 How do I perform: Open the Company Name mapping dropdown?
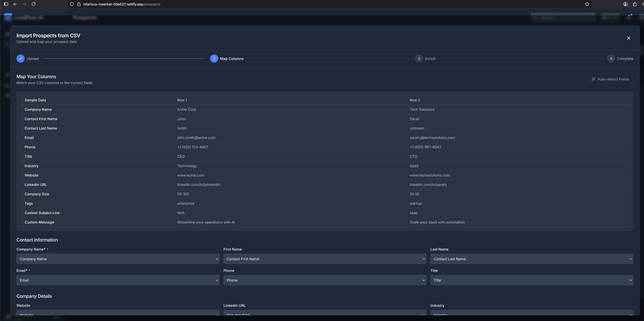(x=118, y=259)
